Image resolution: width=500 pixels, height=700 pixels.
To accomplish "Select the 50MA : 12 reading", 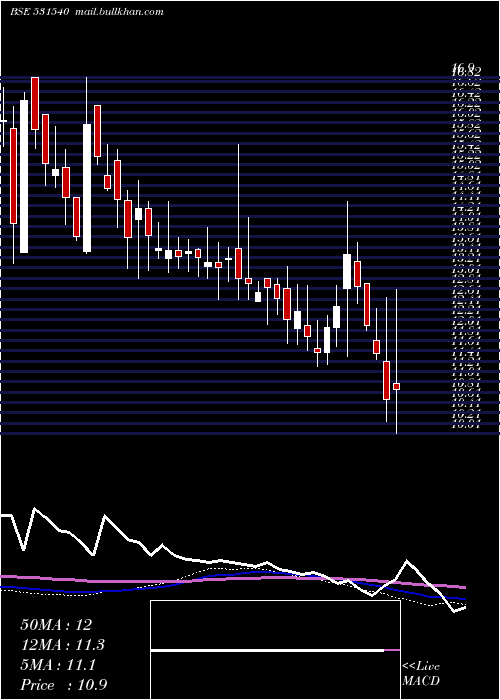I will (56, 625).
